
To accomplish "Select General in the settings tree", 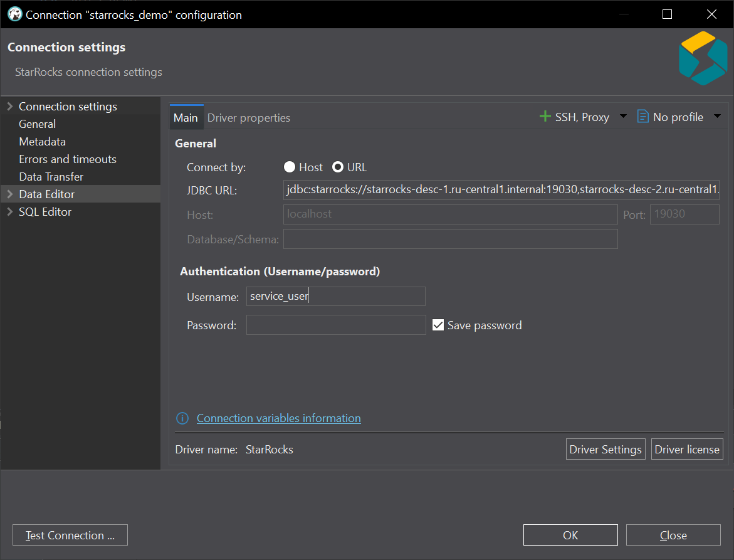I will pos(38,124).
